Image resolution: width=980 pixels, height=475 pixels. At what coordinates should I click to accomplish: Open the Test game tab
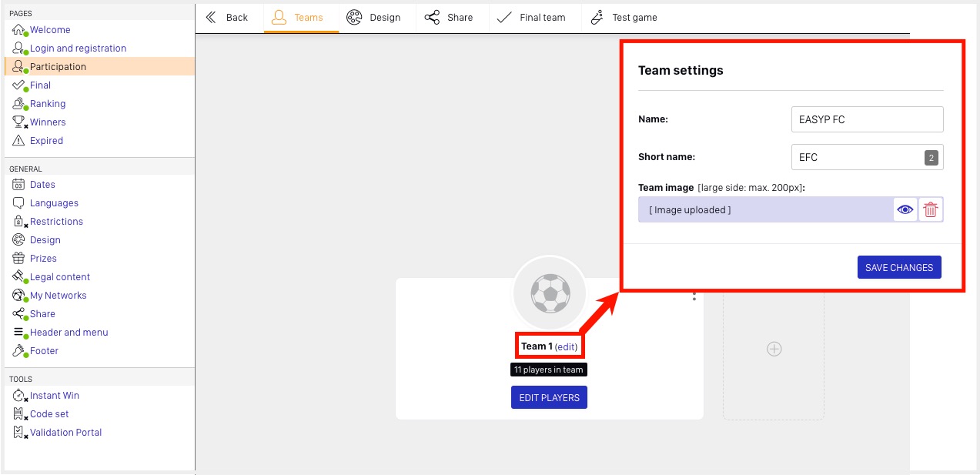[x=624, y=17]
